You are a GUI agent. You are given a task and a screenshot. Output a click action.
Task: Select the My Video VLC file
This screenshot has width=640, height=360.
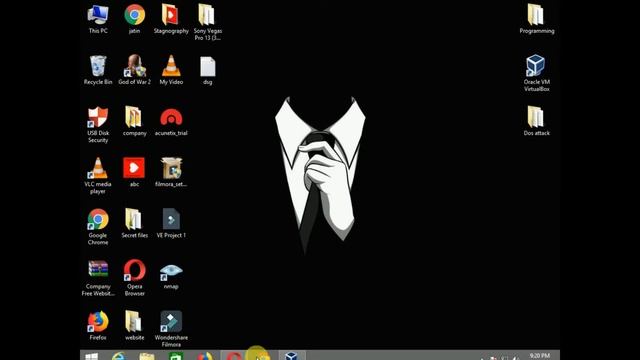(x=171, y=70)
